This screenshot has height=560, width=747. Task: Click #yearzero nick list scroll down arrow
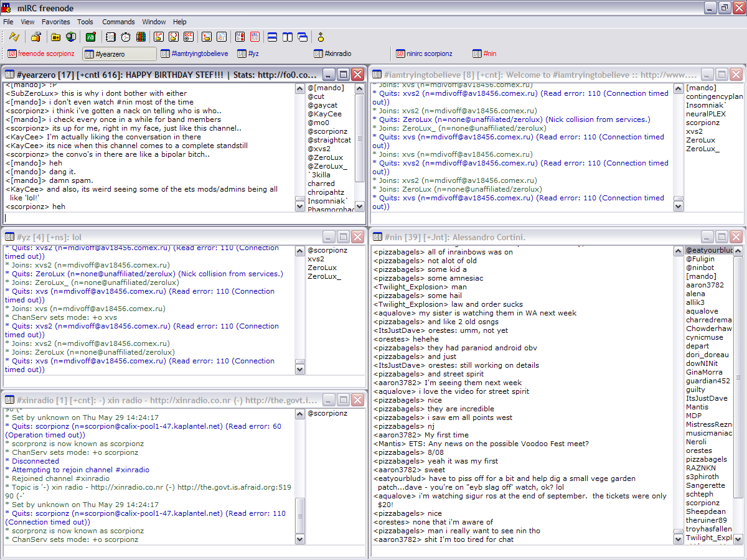click(360, 207)
